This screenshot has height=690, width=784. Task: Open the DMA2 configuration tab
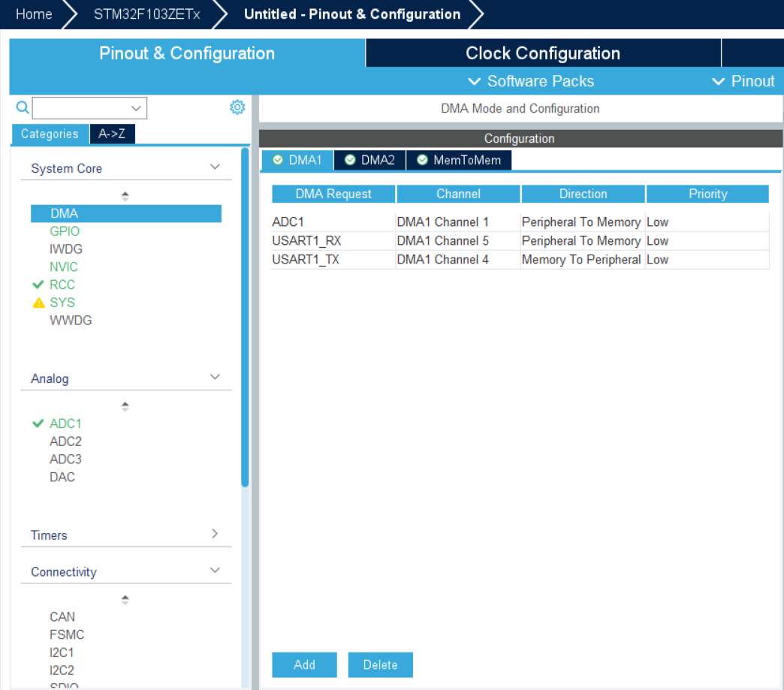[x=370, y=160]
